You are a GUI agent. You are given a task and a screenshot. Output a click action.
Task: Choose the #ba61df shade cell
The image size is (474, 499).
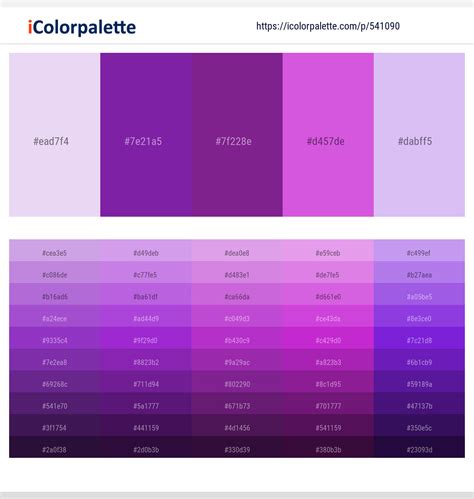click(x=146, y=294)
